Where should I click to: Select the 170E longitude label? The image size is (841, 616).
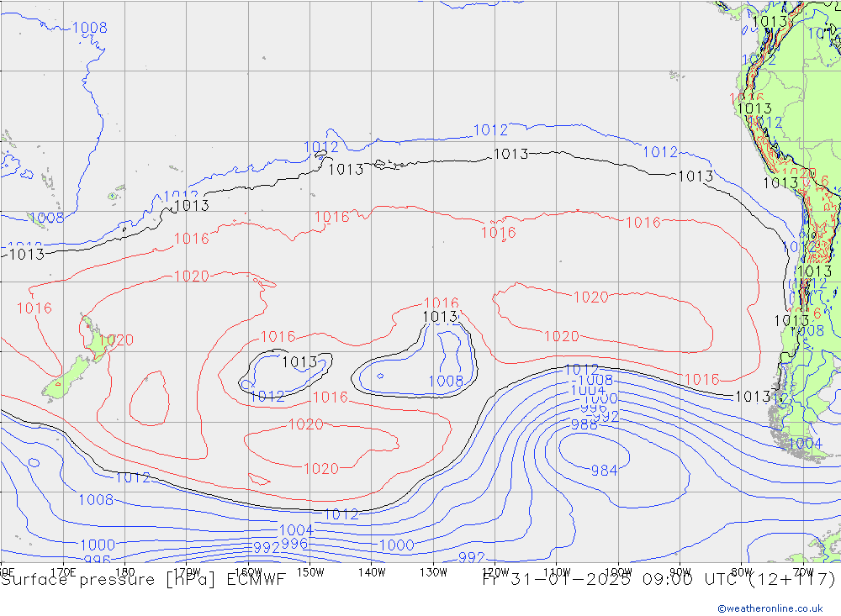63,571
